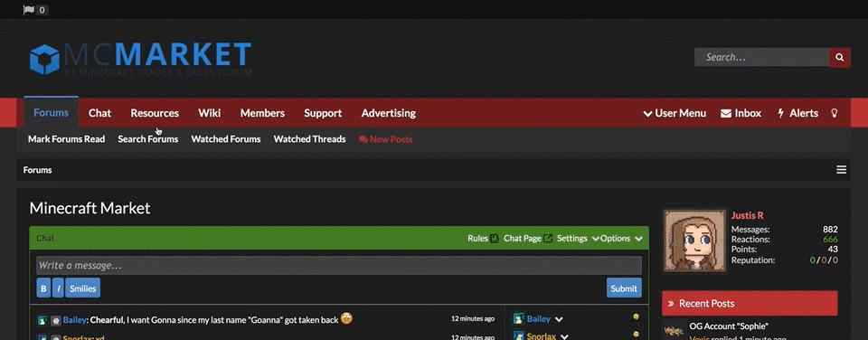The image size is (868, 340).
Task: Click the Search input field
Action: pos(761,58)
